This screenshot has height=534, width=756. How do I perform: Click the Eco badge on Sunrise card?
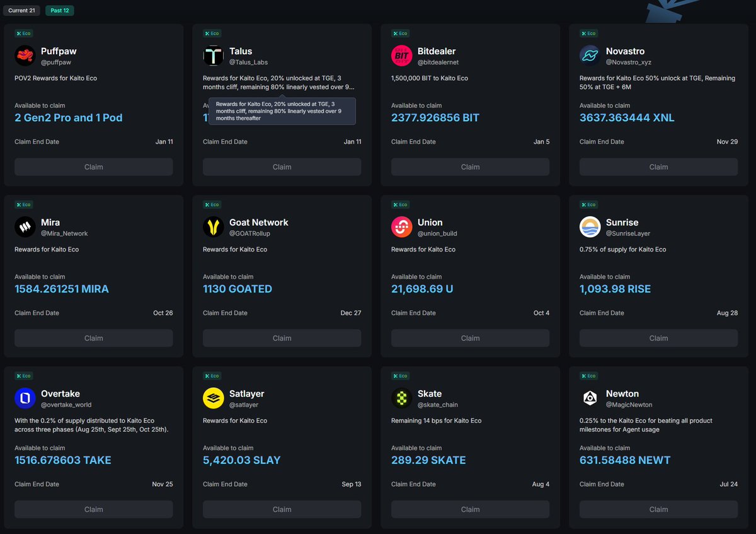coord(588,204)
